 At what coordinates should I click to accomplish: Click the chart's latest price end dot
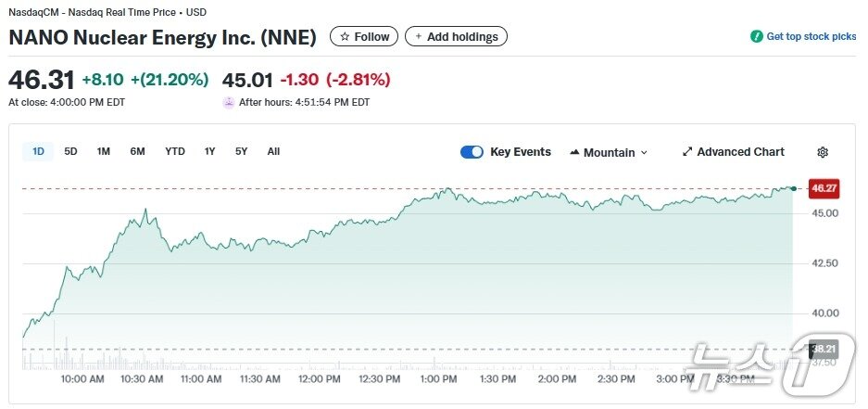click(x=793, y=188)
